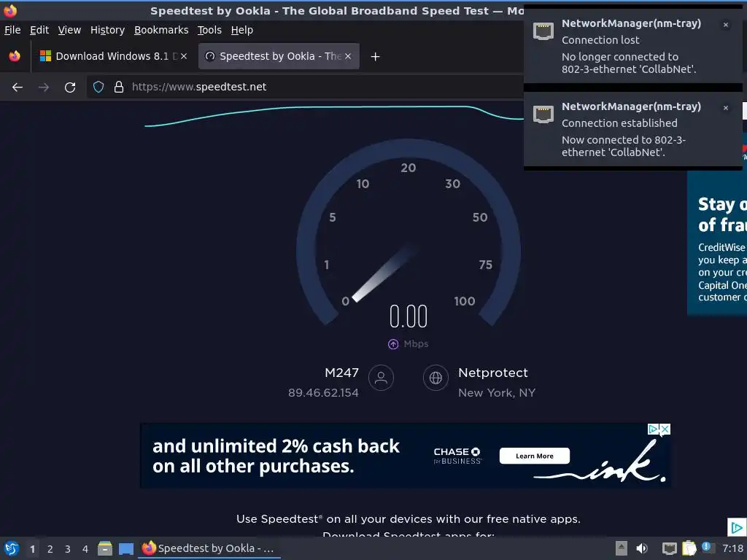The width and height of the screenshot is (747, 560).
Task: Click the Speedtest by Ookla taskbar entry
Action: point(209,548)
